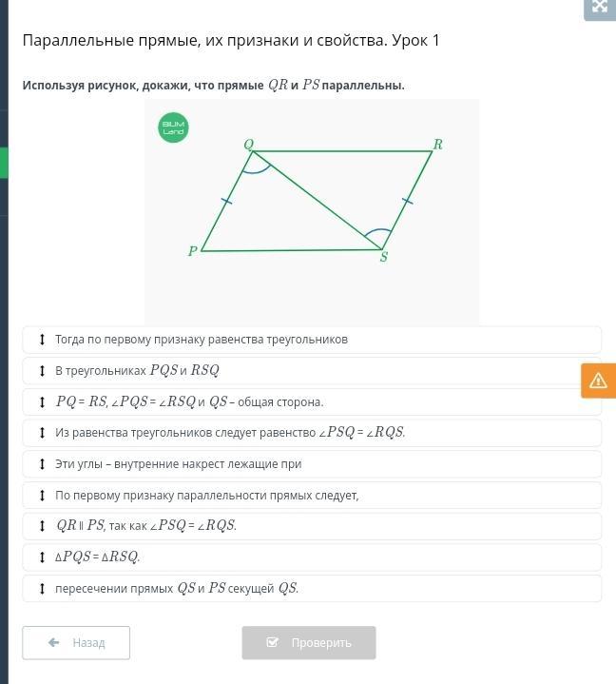The width and height of the screenshot is (616, 684).
Task: Select the 'Тогда по первому признаку равенства треугольников' item
Action: (202, 340)
